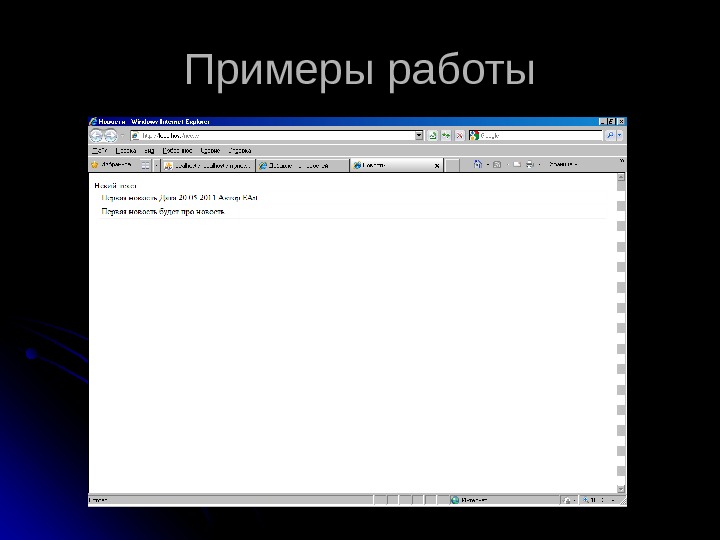The image size is (720, 540).
Task: Open the Избранное menu in menu bar
Action: pos(177,151)
